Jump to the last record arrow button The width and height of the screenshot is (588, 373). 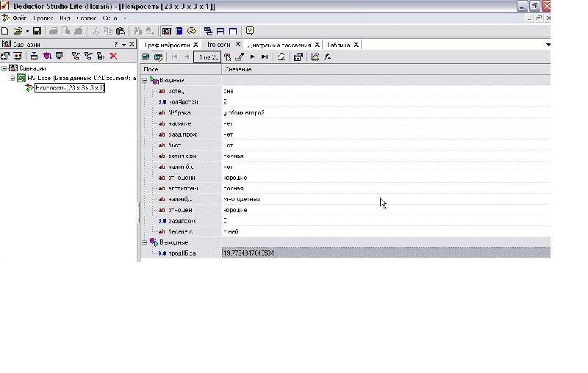(265, 57)
